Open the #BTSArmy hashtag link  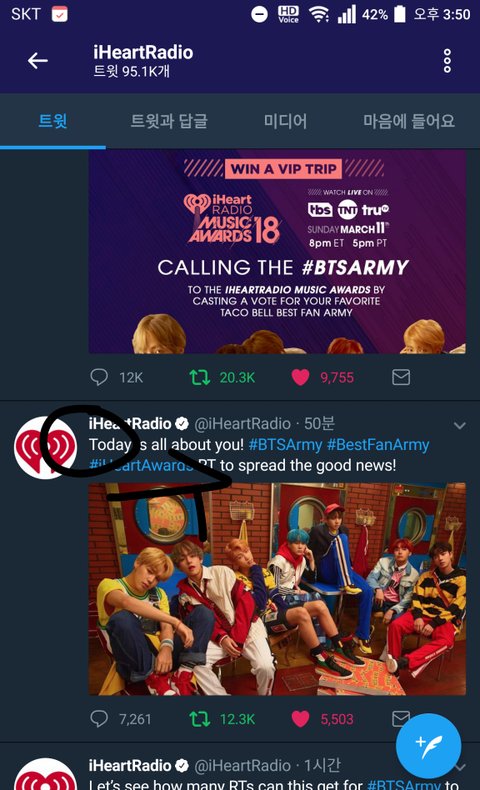click(x=285, y=445)
